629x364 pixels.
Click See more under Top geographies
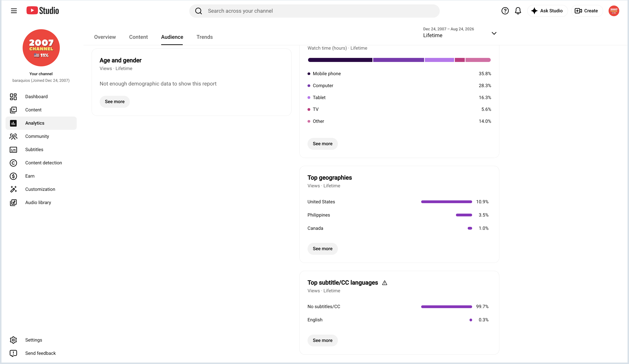pos(322,249)
